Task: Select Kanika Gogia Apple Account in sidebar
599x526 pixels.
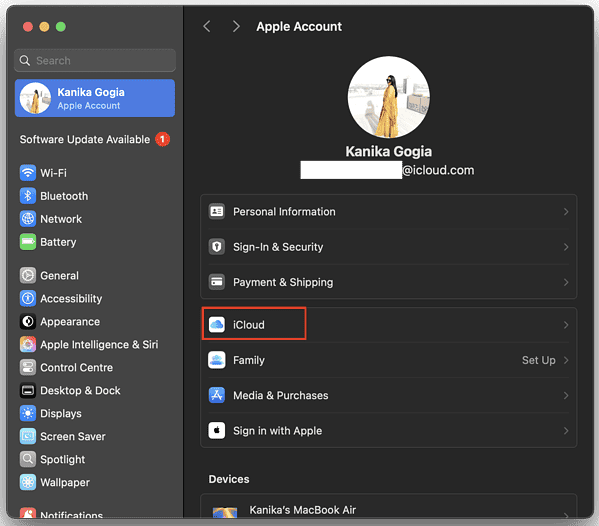Action: 95,98
